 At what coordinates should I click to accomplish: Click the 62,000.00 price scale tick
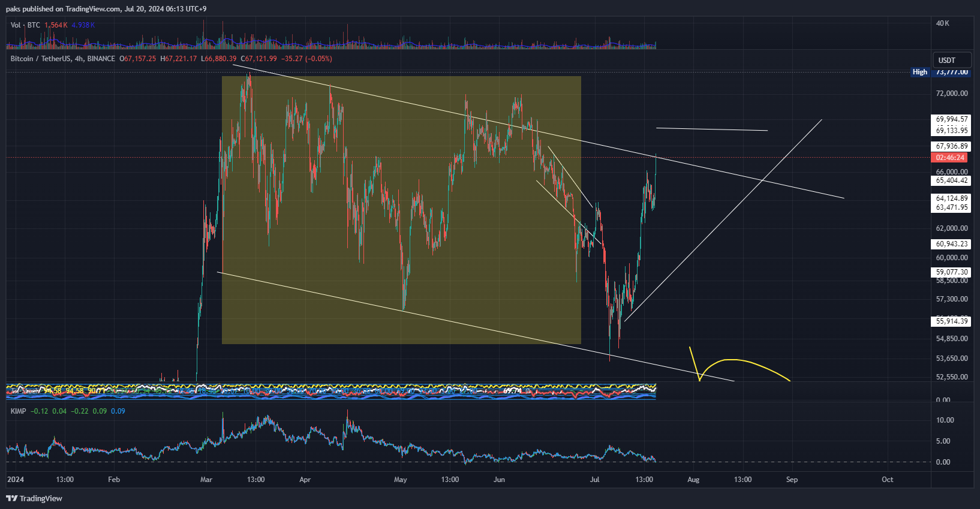(952, 228)
